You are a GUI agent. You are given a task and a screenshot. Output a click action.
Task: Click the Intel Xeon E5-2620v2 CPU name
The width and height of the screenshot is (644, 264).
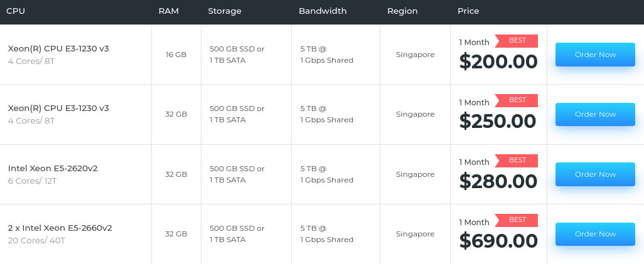coord(53,168)
